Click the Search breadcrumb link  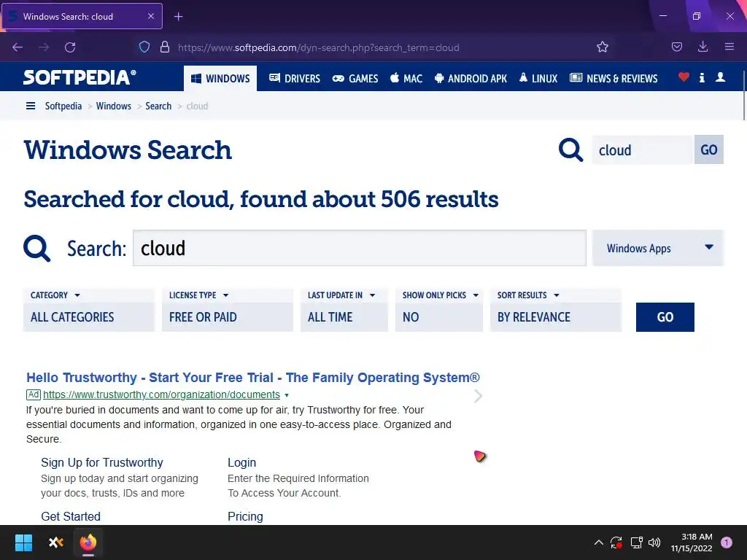tap(158, 106)
